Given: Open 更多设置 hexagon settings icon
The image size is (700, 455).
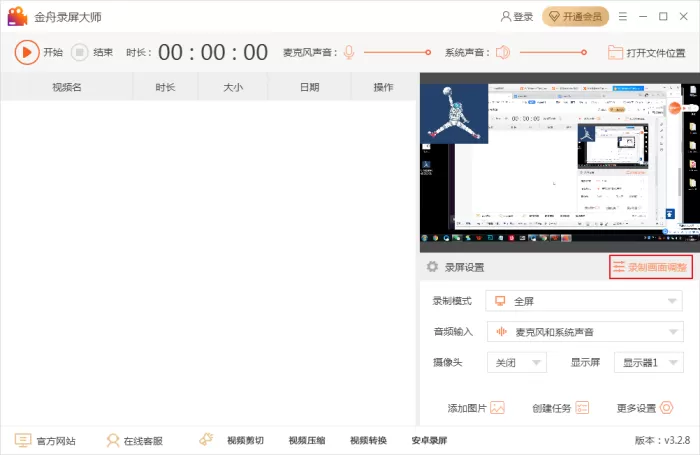Looking at the screenshot, I should tap(667, 408).
